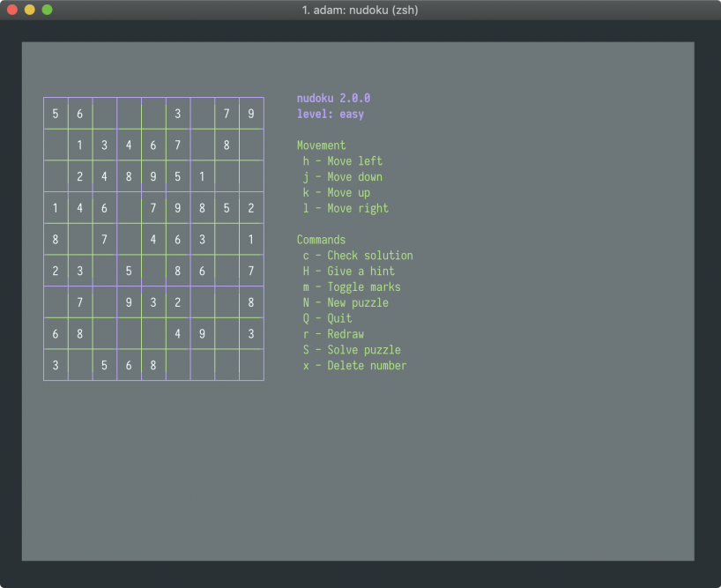The image size is (721, 588).
Task: Click the 'H - Give a hint' entry
Action: (x=348, y=272)
